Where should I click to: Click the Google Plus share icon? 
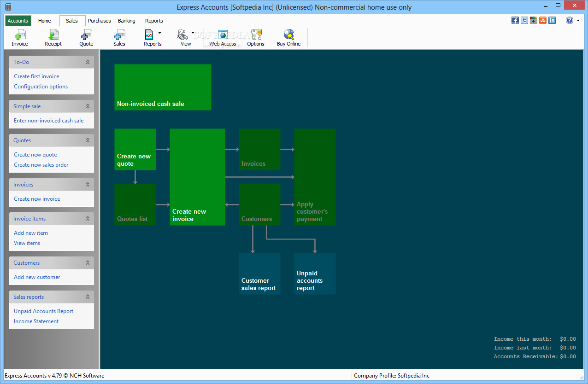coord(534,20)
